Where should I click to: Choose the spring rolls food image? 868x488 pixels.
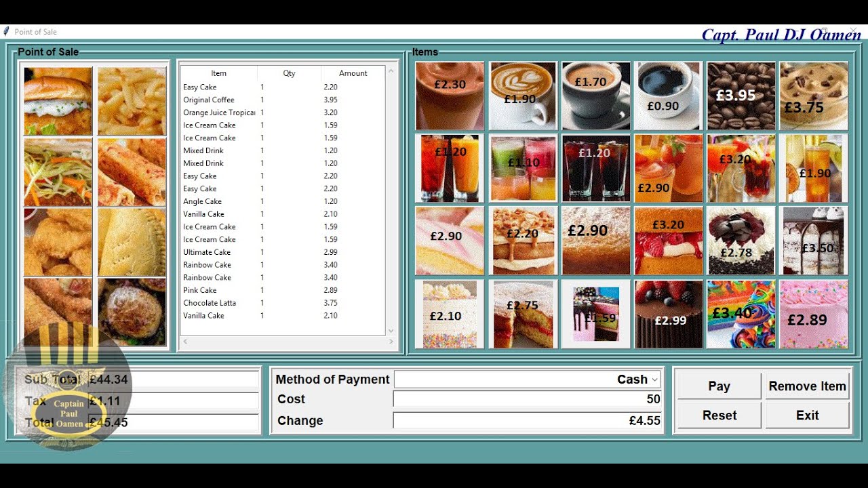click(x=132, y=171)
